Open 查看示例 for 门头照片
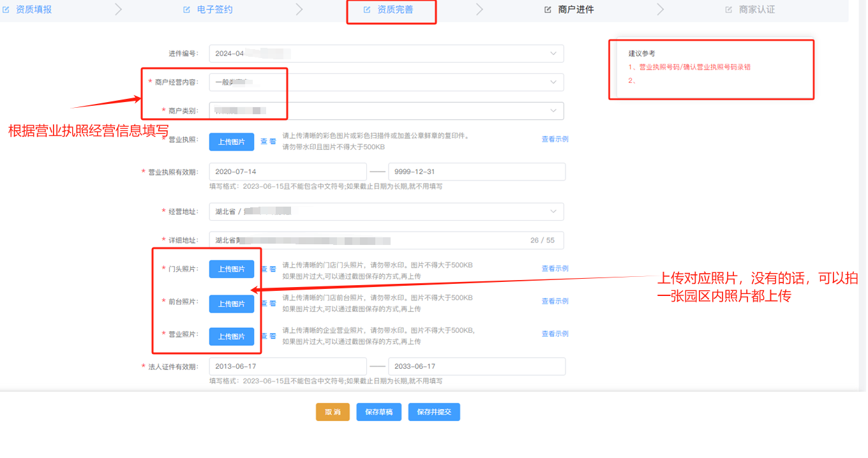 click(x=555, y=269)
